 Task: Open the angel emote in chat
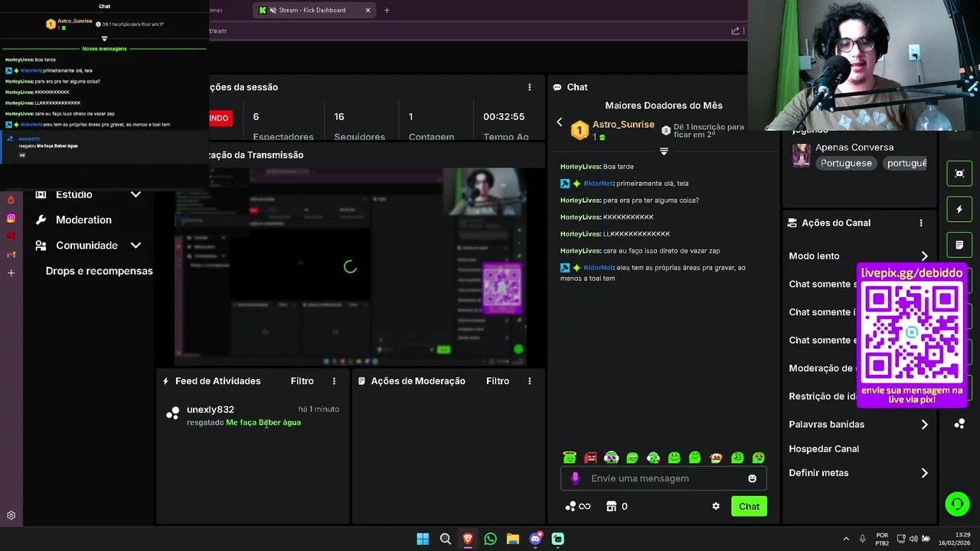pos(570,458)
